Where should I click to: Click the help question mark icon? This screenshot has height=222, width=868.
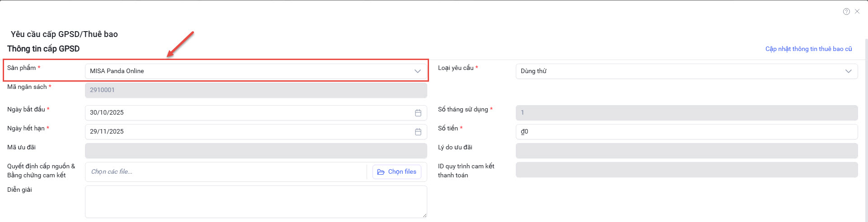(x=846, y=12)
